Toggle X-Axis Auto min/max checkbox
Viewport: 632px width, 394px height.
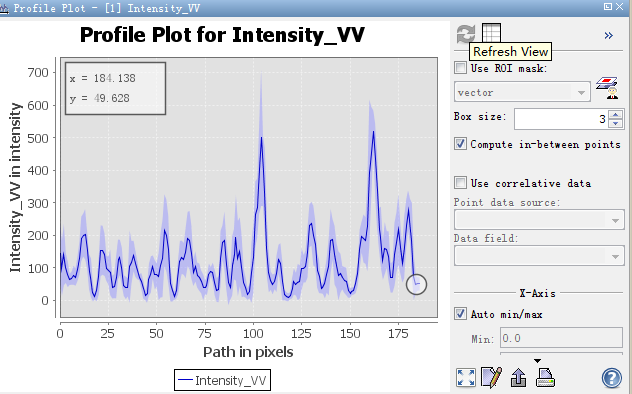pos(460,313)
